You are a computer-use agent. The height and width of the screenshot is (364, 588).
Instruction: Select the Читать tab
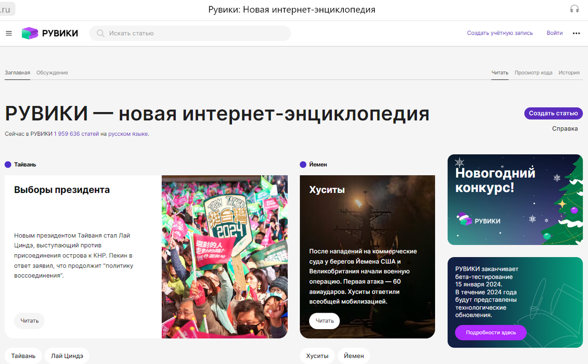[x=500, y=73]
